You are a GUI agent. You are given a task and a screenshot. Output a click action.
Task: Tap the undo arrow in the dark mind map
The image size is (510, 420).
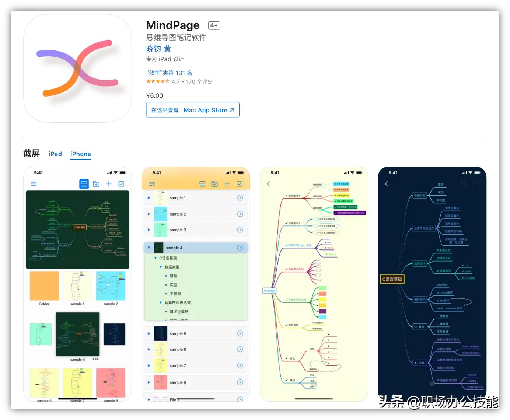[463, 184]
